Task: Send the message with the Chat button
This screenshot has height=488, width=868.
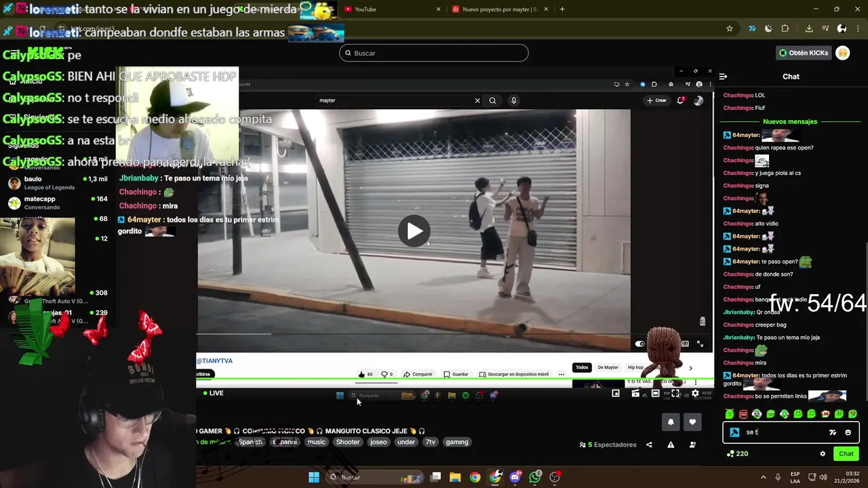Action: pos(846,453)
